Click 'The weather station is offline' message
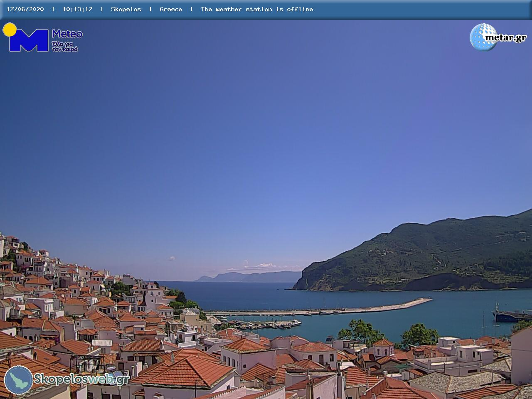The width and height of the screenshot is (532, 399). click(257, 9)
